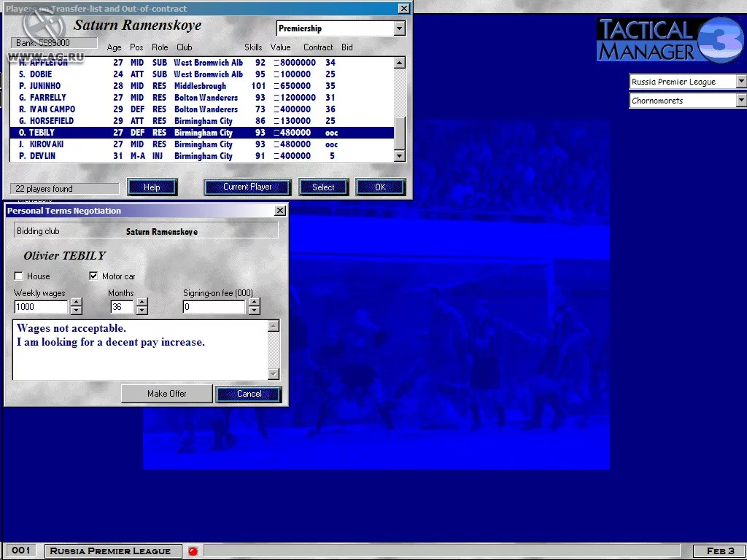
Task: Tick the House checkbox
Action: (x=18, y=276)
